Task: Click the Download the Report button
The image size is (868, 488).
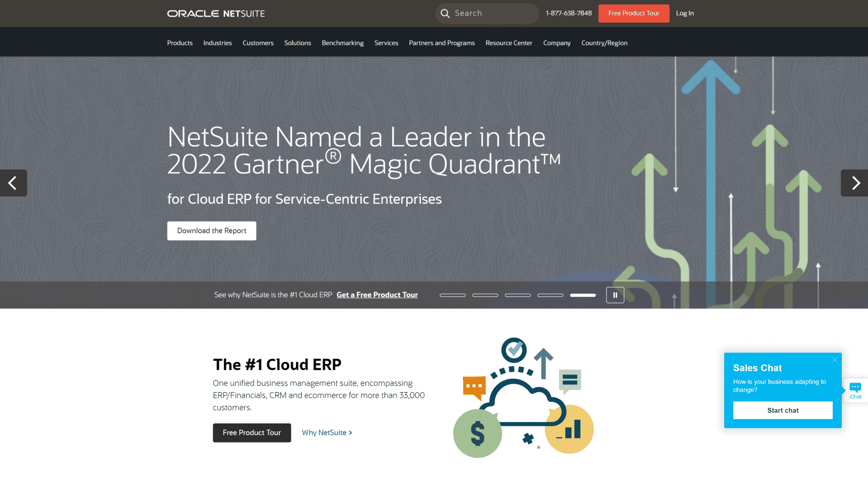Action: pyautogui.click(x=212, y=230)
